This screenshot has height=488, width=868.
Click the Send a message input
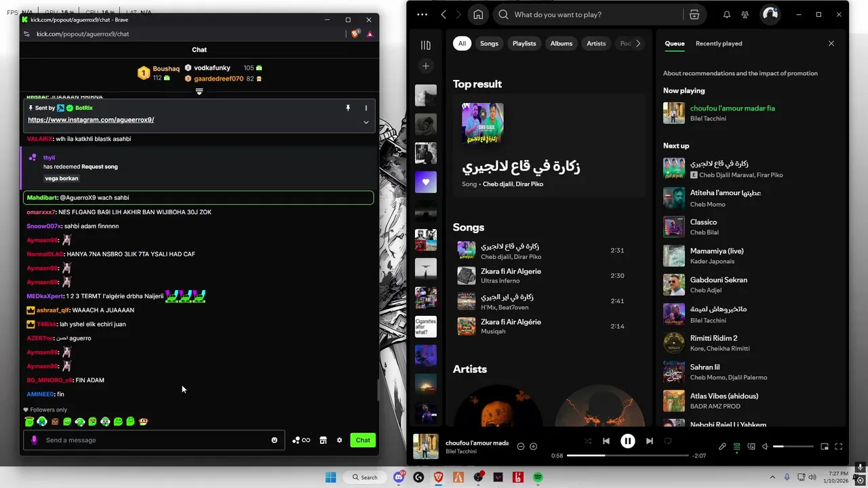coord(155,440)
